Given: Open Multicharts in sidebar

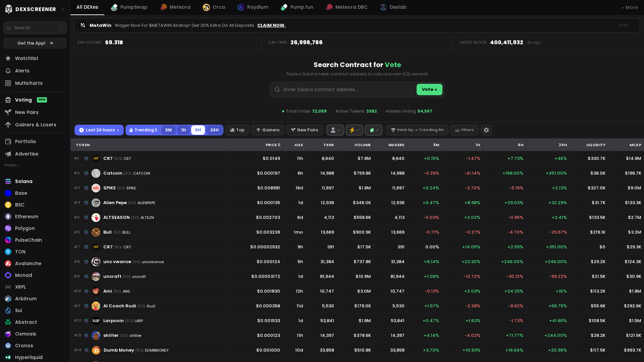Looking at the screenshot, I should [x=35, y=83].
